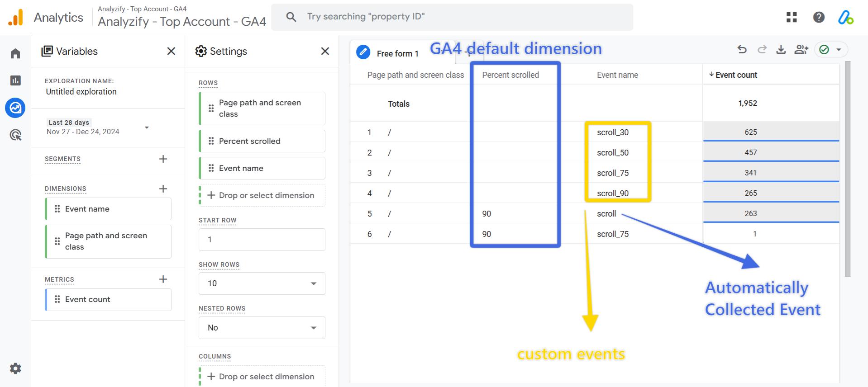Click the Percent scrolled column header
This screenshot has height=387, width=868.
tap(510, 75)
